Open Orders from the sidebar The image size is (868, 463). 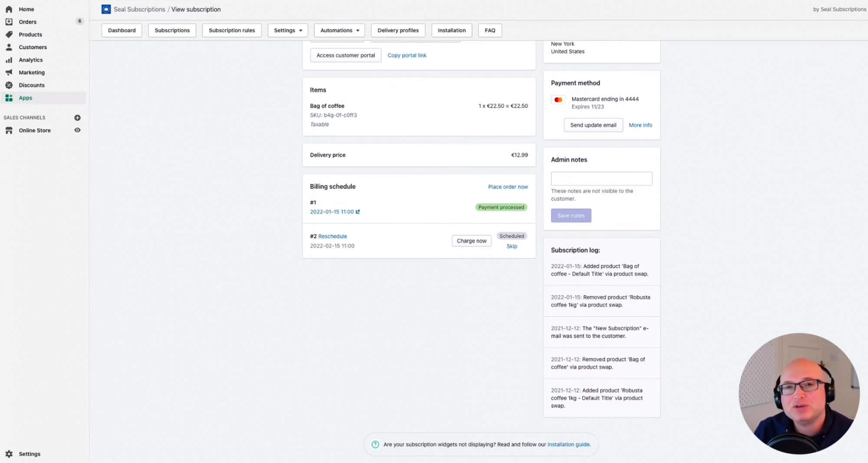[27, 21]
